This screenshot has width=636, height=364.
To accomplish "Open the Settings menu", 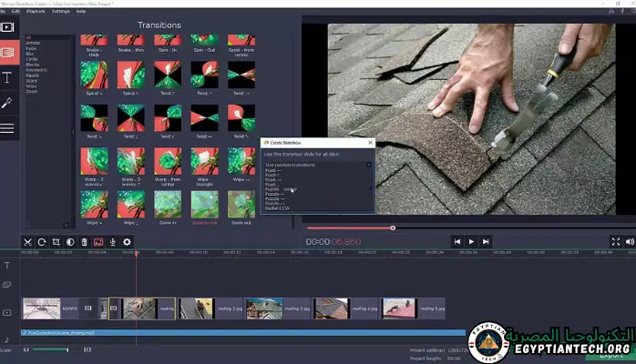I will click(x=60, y=11).
